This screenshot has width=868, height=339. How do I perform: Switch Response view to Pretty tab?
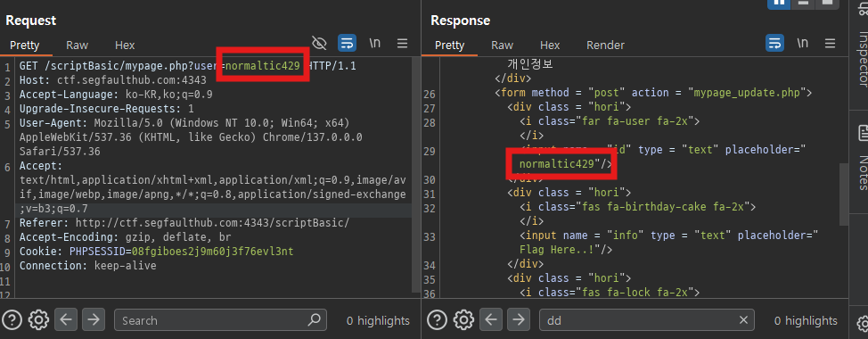(449, 45)
